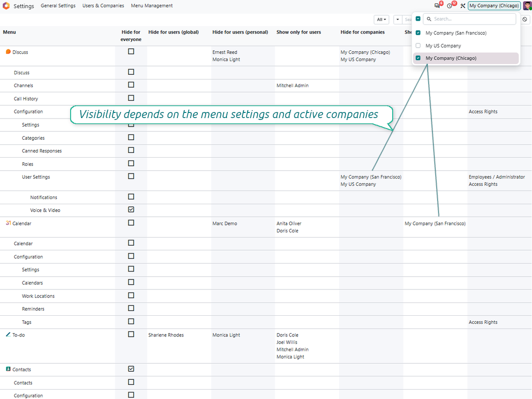The width and height of the screenshot is (532, 399).
Task: Toggle all companies selection checkbox
Action: [x=418, y=19]
